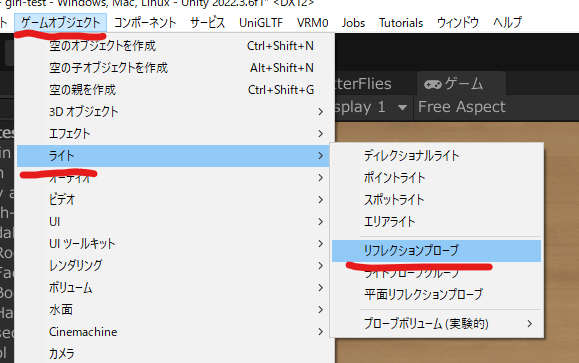
Task: Expand the UI ツールキット submenu
Action: pos(173,244)
